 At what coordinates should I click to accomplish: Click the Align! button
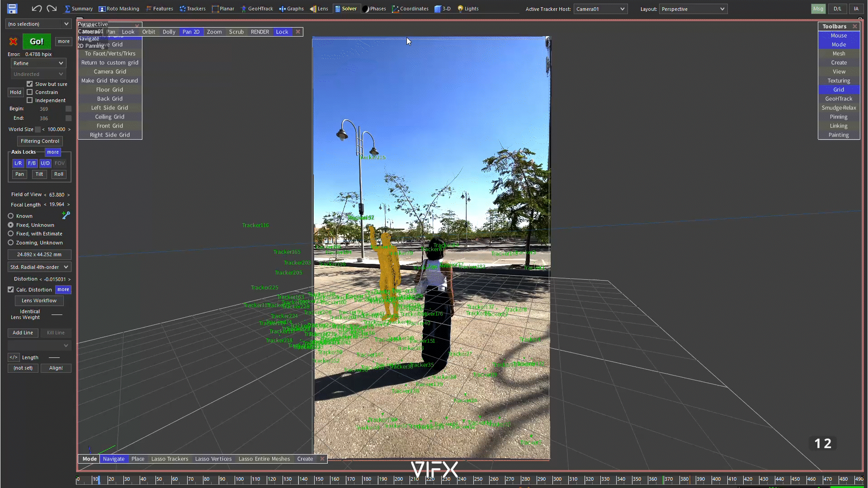(56, 368)
